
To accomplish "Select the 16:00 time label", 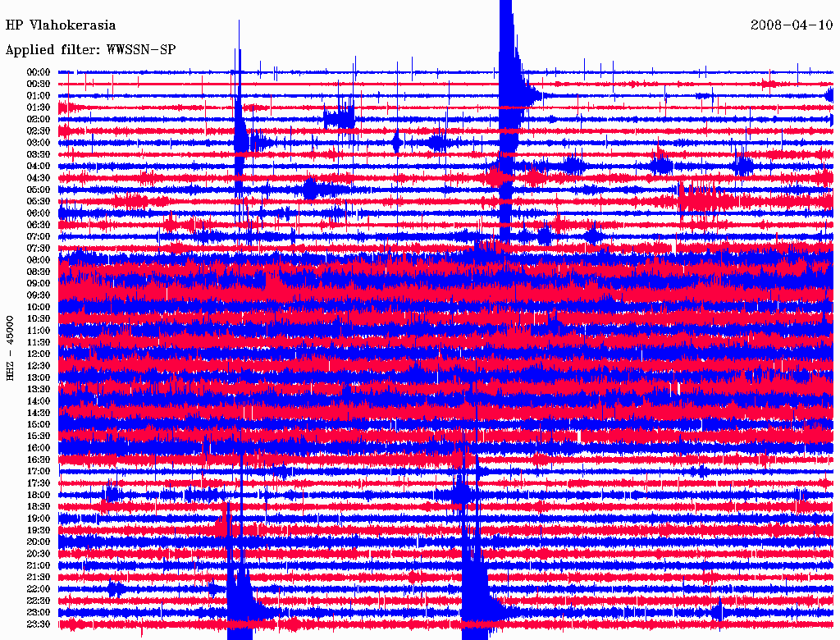I will pyautogui.click(x=39, y=447).
